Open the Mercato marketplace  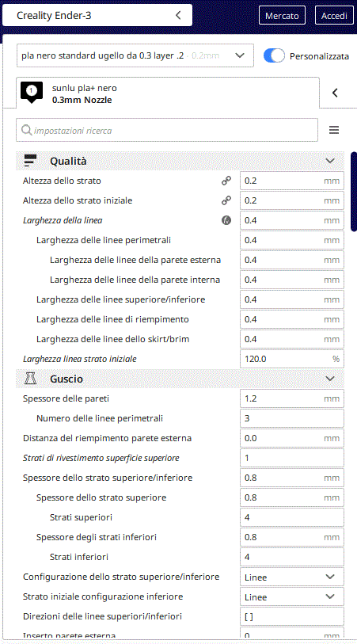[x=282, y=16]
